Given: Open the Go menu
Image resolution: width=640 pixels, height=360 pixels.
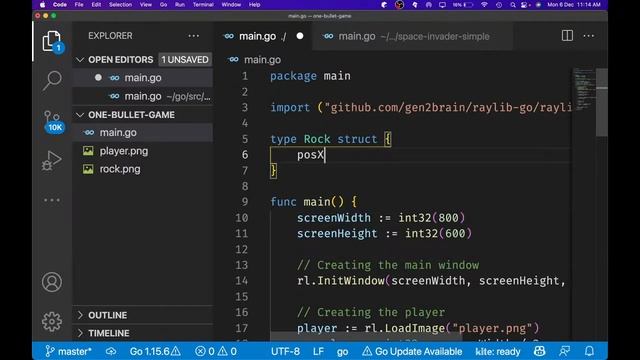Looking at the screenshot, I should pos(163,5).
